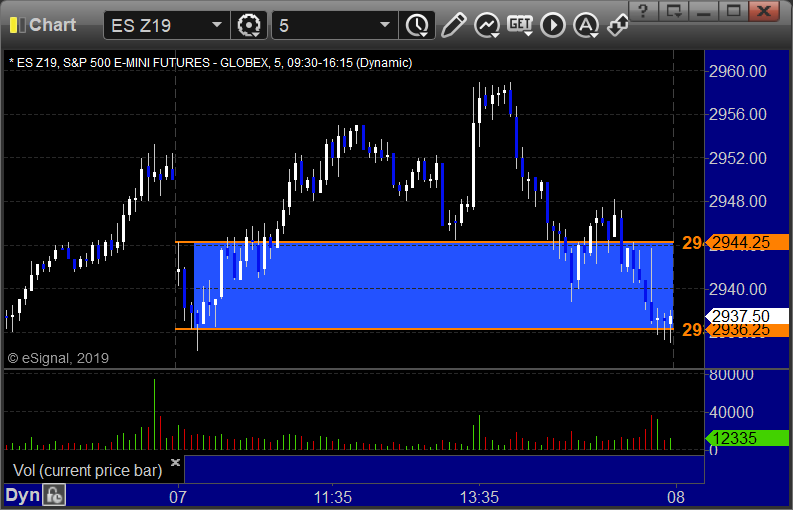Viewport: 793px width, 510px height.
Task: Close the Vol study pane with the x
Action: tap(175, 462)
